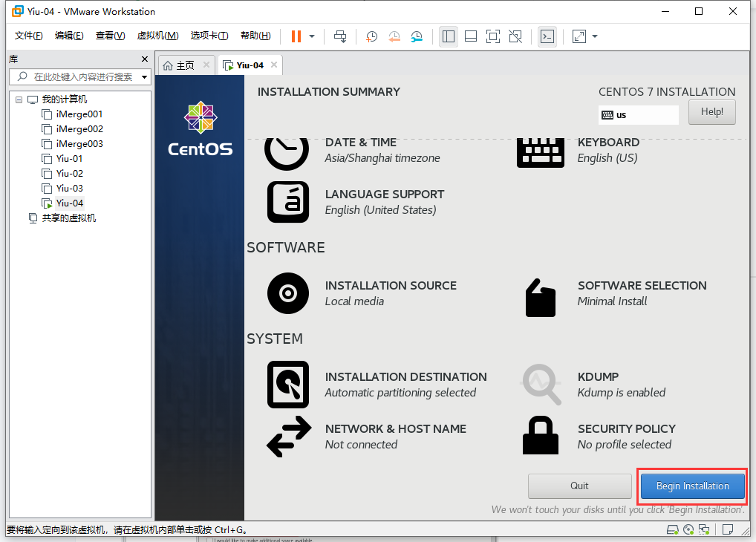This screenshot has width=756, height=542.
Task: Open Date & Time clock icon
Action: (x=287, y=154)
